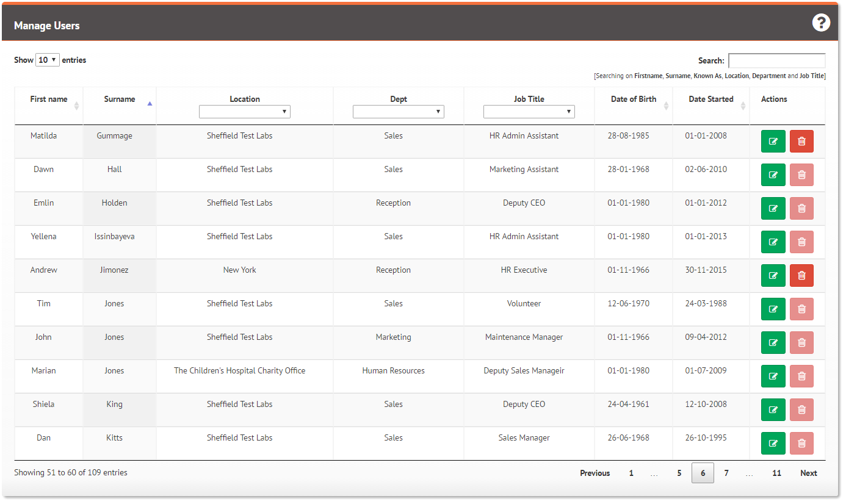Open the help icon in the header

click(x=821, y=22)
